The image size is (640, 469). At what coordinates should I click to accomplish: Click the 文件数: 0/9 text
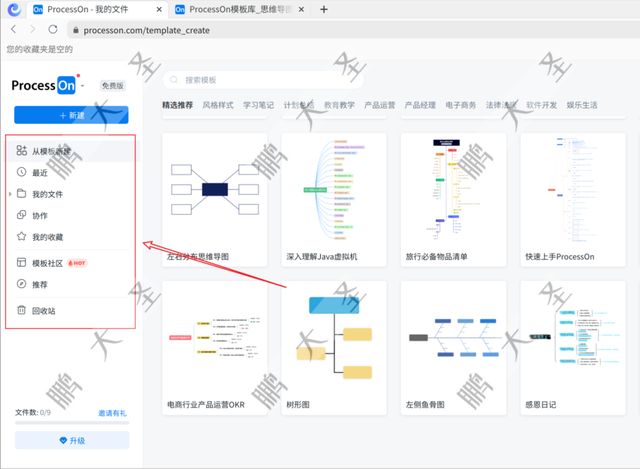point(33,413)
